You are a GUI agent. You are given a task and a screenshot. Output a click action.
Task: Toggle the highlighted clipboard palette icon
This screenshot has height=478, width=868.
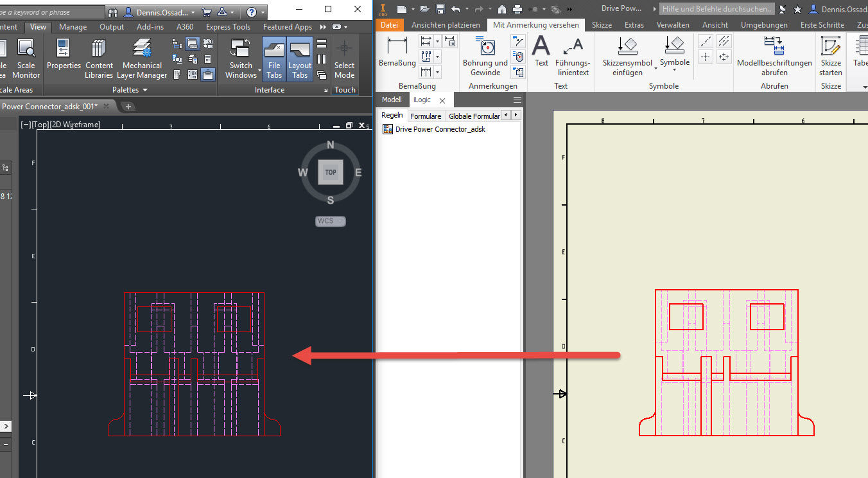207,75
